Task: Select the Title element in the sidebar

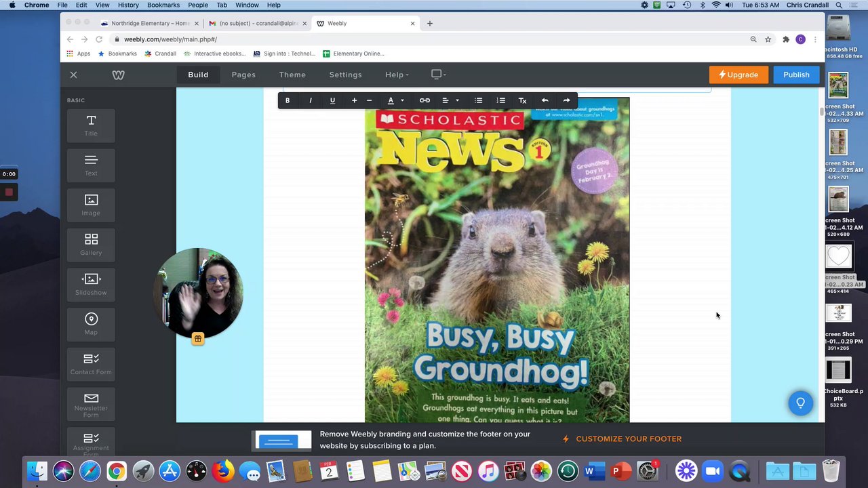Action: 91,126
